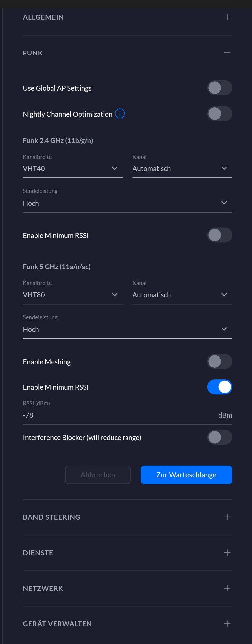The image size is (252, 644).
Task: Expand the ALLGEMEIN section plus icon
Action: (227, 17)
